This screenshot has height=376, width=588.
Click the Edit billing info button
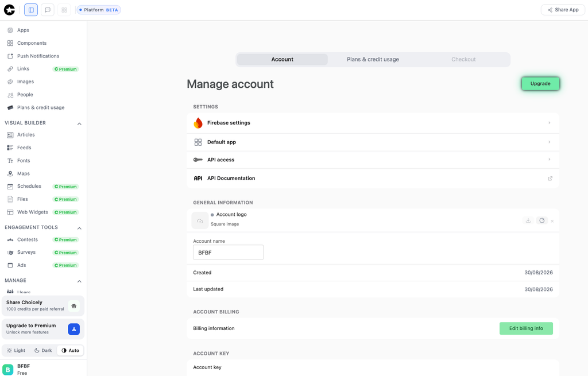coord(526,328)
